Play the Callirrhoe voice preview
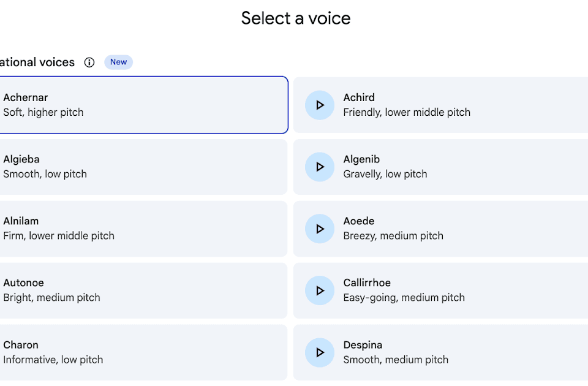Image resolution: width=588 pixels, height=386 pixels. 320,290
